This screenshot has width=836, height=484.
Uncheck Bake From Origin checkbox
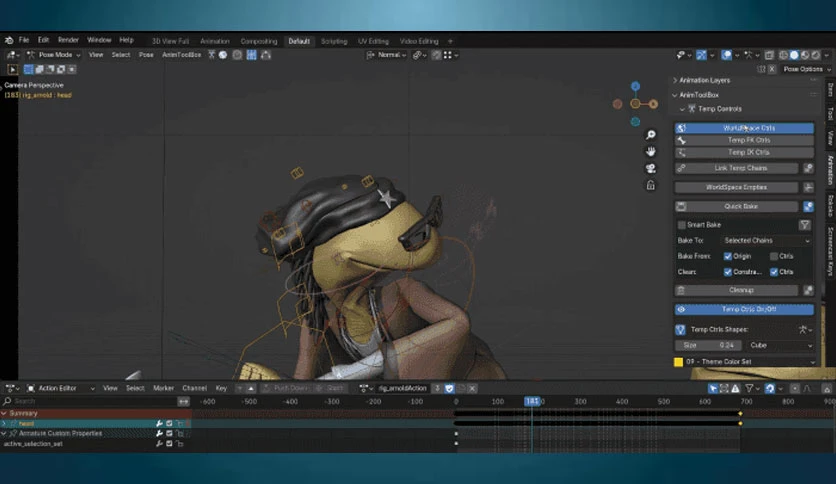pos(728,256)
